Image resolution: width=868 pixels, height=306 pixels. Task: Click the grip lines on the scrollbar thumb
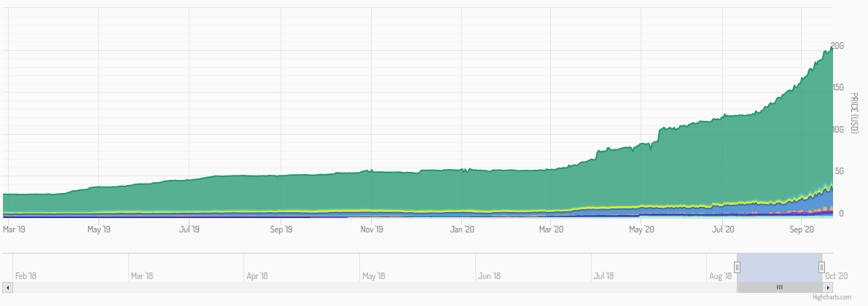pyautogui.click(x=779, y=288)
